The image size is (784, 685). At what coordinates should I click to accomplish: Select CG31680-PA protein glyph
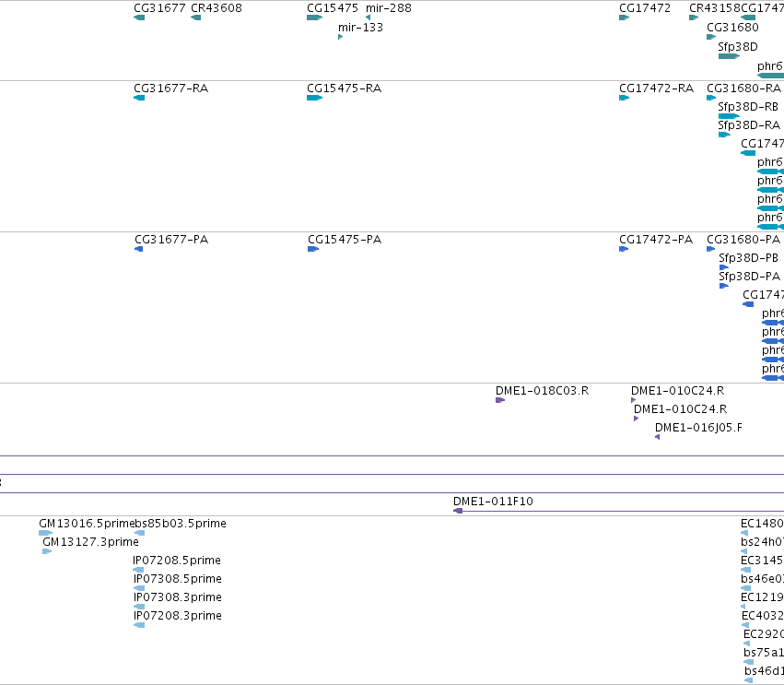coord(710,249)
